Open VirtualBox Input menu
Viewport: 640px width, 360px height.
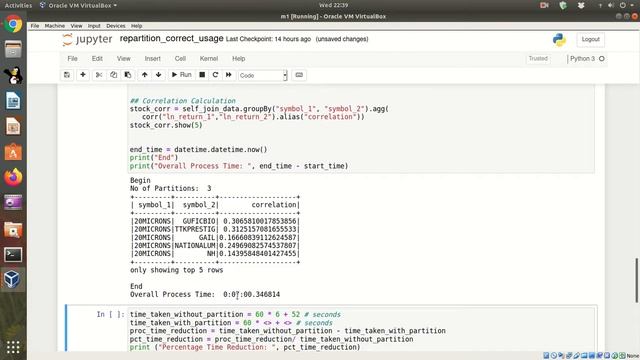click(94, 26)
